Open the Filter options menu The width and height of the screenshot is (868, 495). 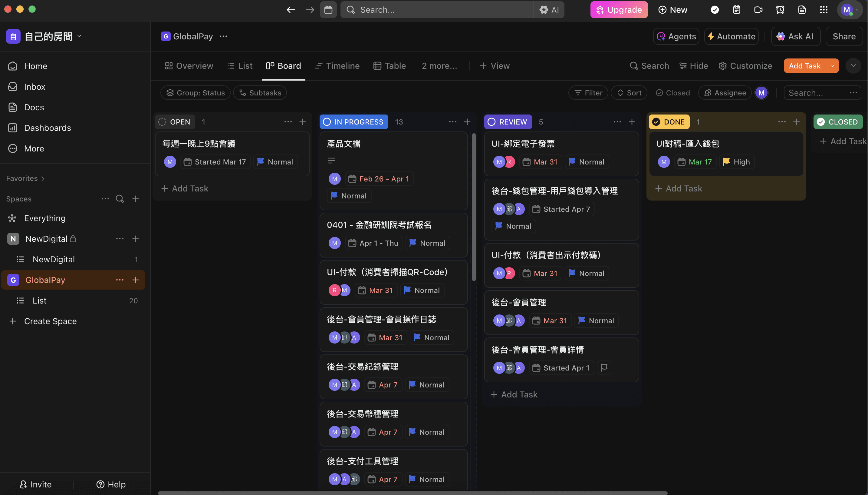pos(588,93)
